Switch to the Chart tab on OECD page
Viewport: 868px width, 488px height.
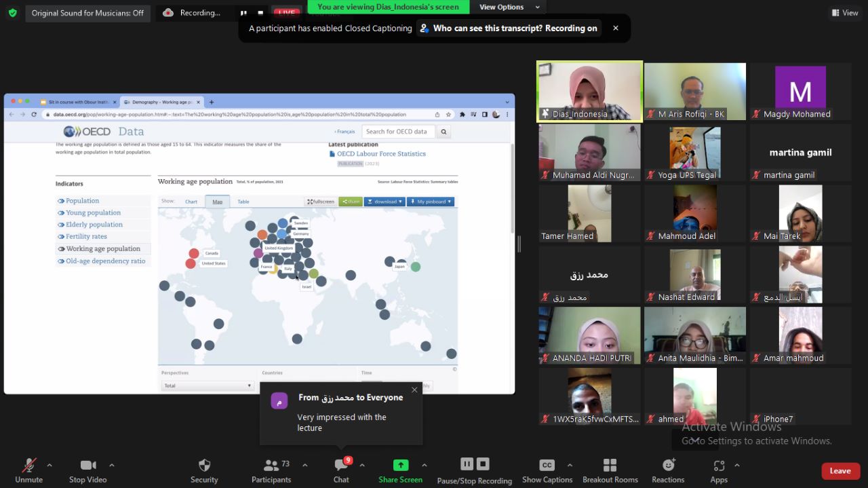click(x=191, y=202)
